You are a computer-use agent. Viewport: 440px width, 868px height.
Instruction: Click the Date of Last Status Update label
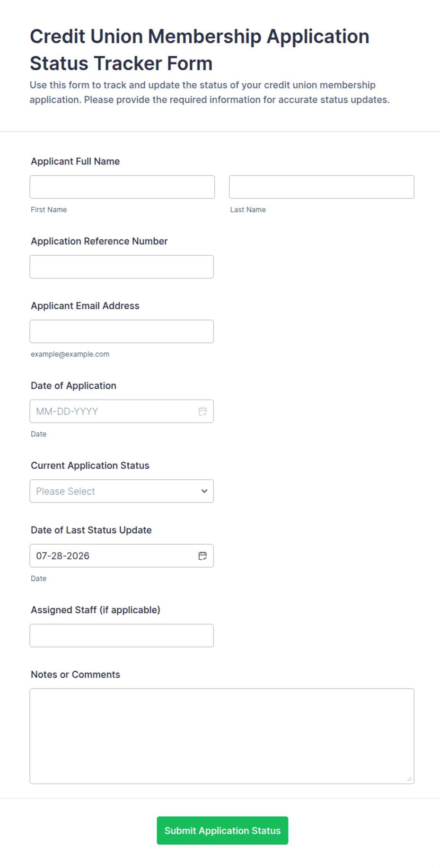[x=91, y=530]
